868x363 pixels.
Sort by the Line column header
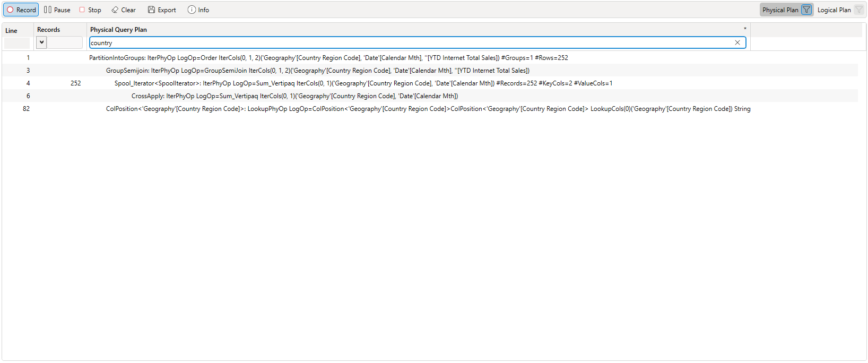click(x=12, y=31)
